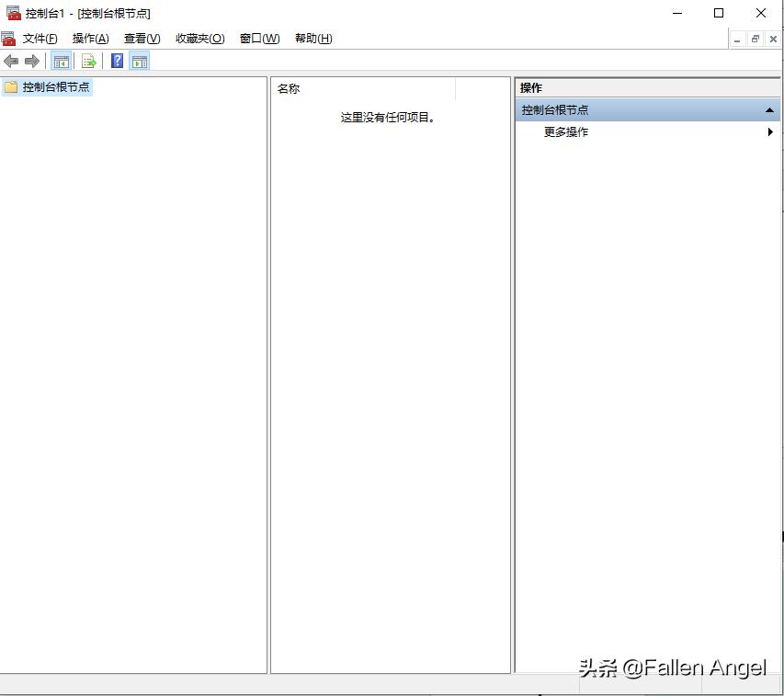Select the Export List toolbar icon
This screenshot has height=696, width=784.
click(x=88, y=61)
